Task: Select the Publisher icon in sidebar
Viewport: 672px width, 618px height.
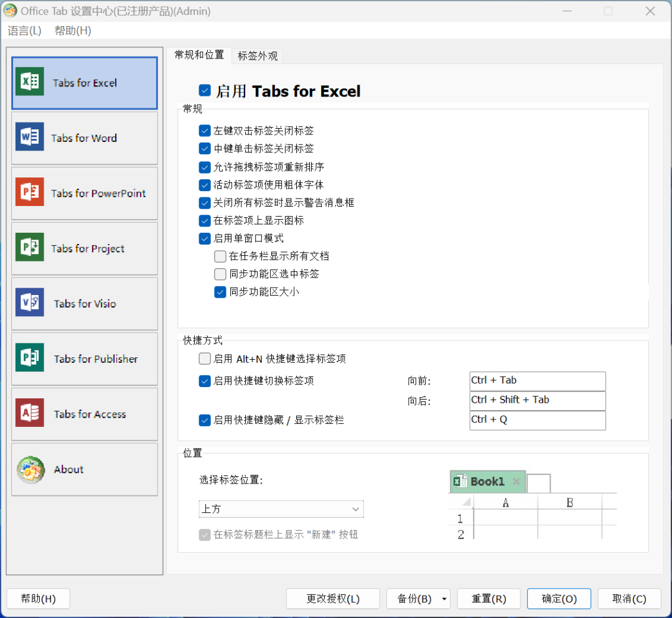Action: (x=30, y=357)
